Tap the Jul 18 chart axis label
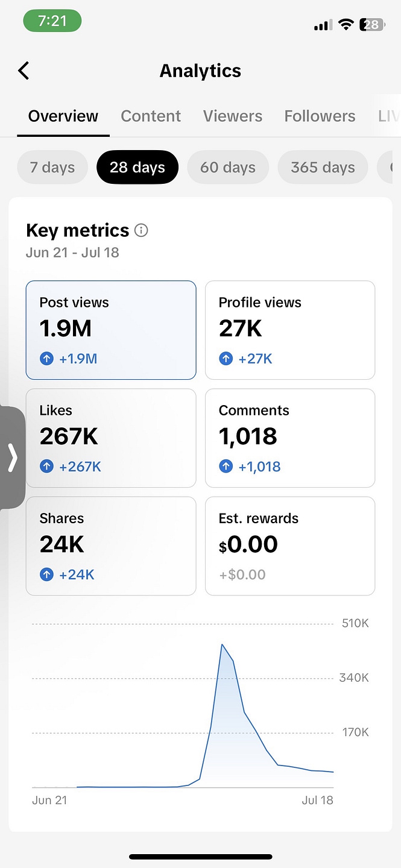This screenshot has width=401, height=868. pyautogui.click(x=318, y=800)
